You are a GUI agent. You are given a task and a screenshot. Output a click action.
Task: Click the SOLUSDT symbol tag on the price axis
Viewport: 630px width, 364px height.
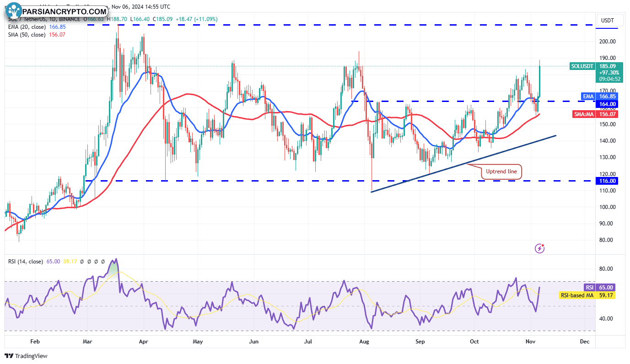[583, 66]
